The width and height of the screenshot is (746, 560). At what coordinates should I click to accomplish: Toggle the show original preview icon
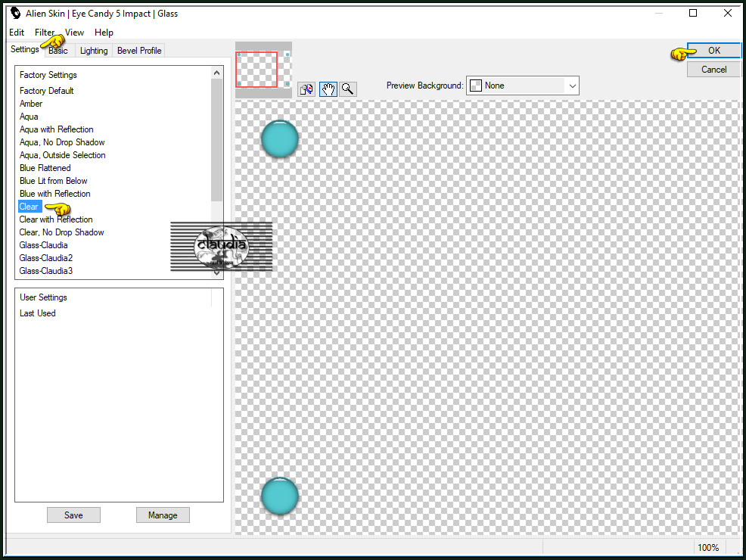click(x=306, y=89)
